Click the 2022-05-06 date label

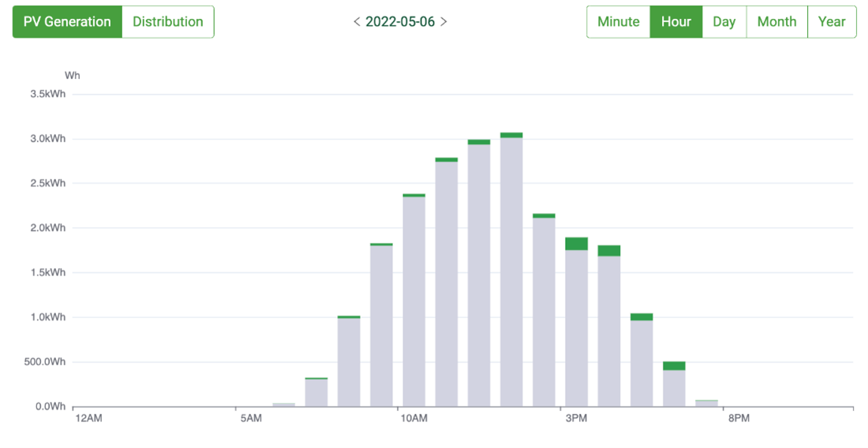point(400,22)
